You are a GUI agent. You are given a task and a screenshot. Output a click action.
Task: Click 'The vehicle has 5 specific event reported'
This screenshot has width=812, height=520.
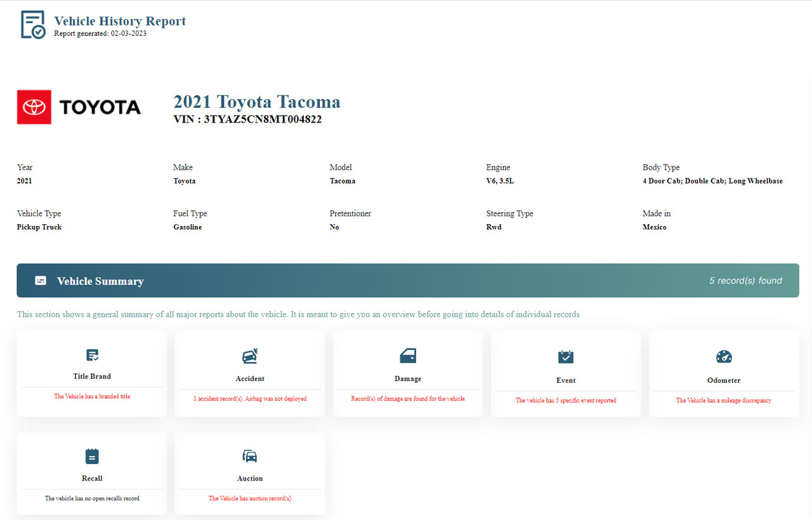566,401
